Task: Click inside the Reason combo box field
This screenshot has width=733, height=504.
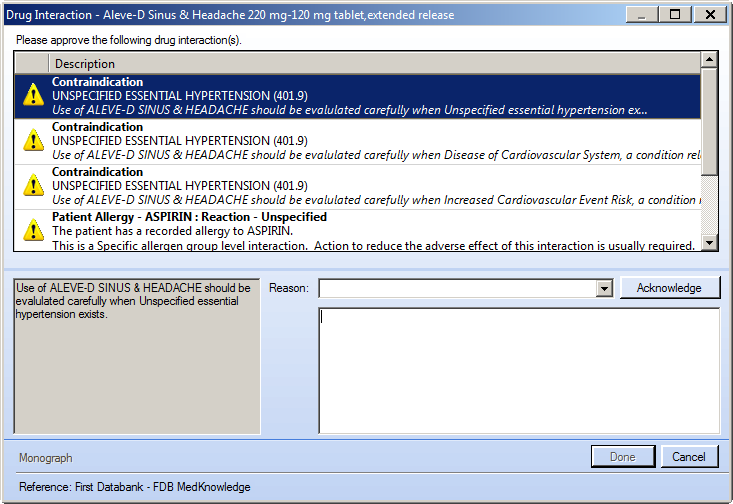Action: 458,288
